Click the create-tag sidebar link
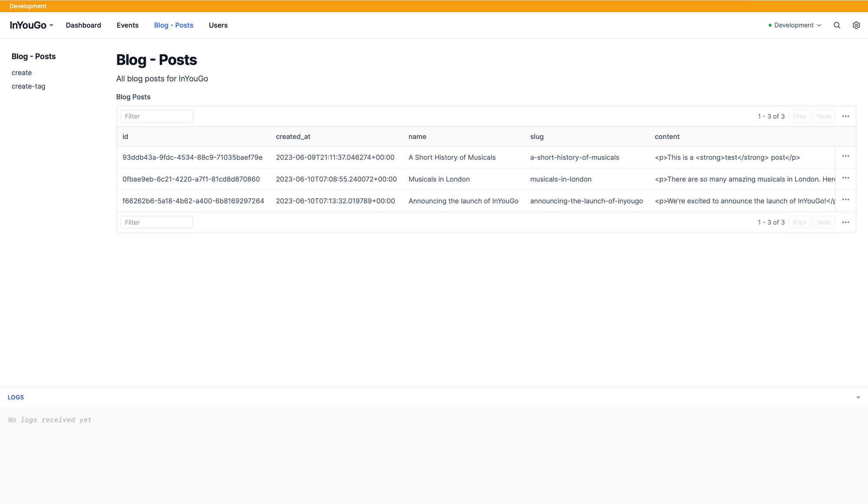The width and height of the screenshot is (868, 504). coord(28,86)
